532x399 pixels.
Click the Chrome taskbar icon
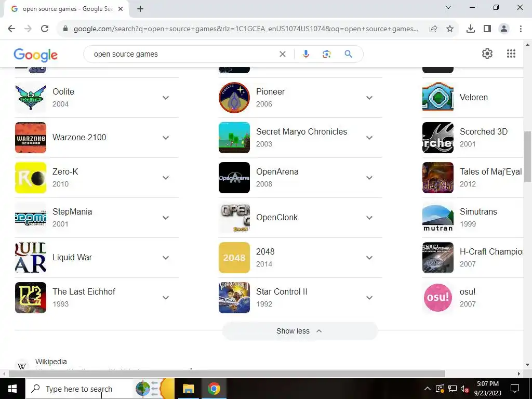point(214,389)
